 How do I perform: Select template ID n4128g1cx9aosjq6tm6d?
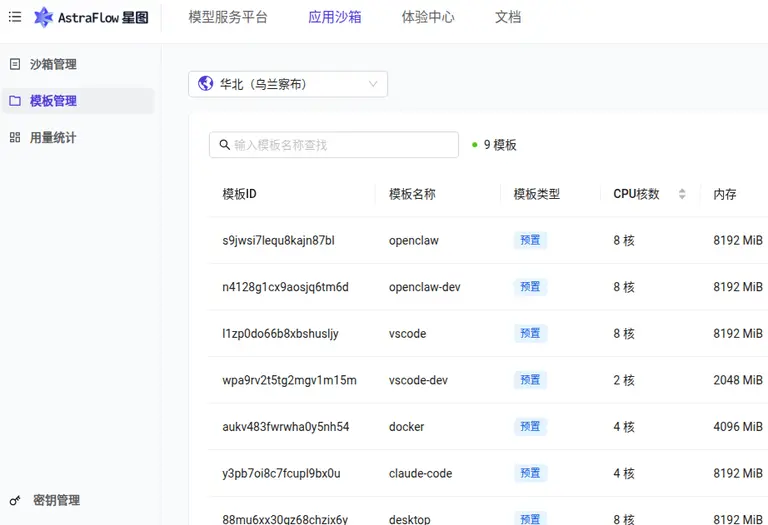[x=286, y=287]
